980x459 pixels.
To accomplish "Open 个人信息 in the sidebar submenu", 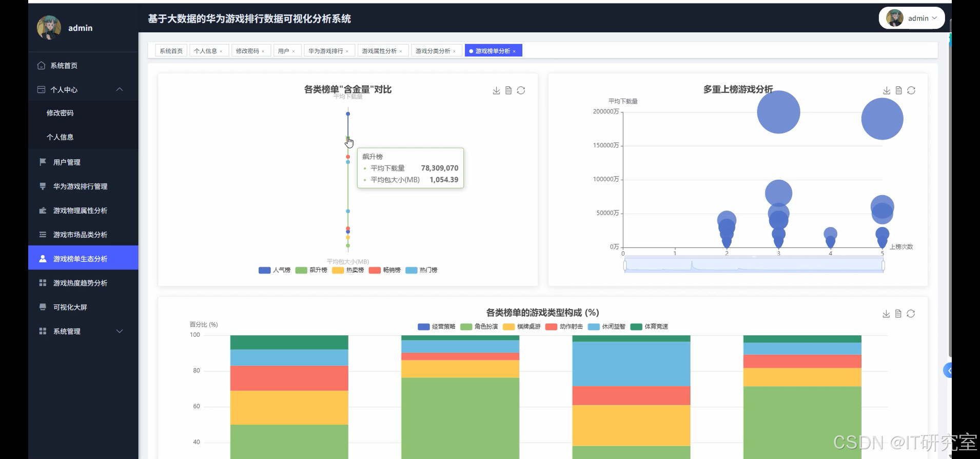I will [x=60, y=137].
